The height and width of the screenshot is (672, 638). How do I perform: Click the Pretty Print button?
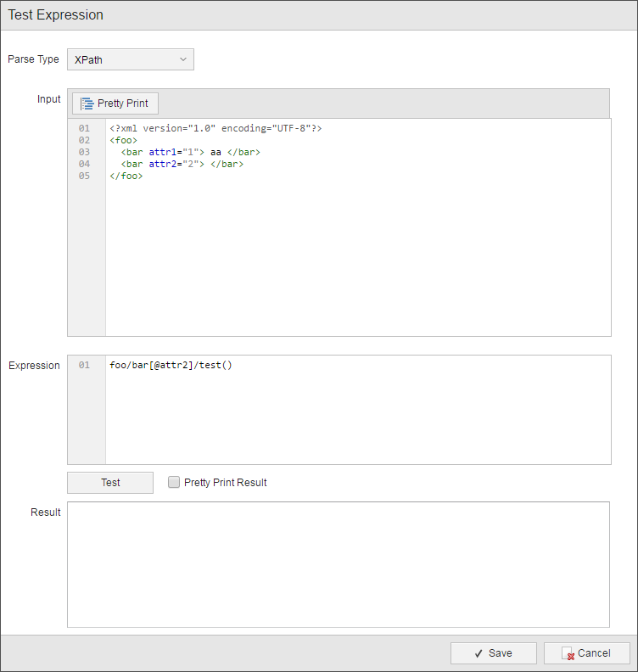[115, 104]
